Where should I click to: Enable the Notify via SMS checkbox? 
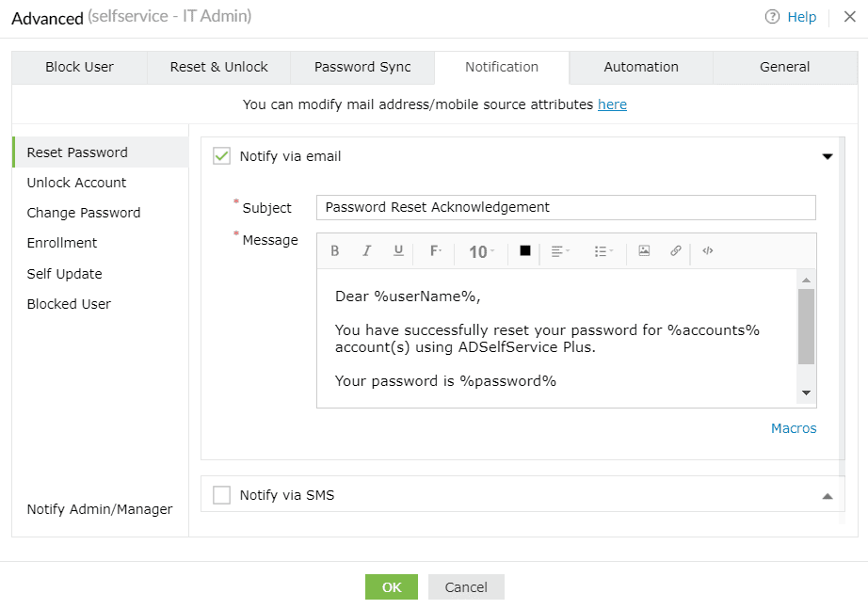click(222, 495)
